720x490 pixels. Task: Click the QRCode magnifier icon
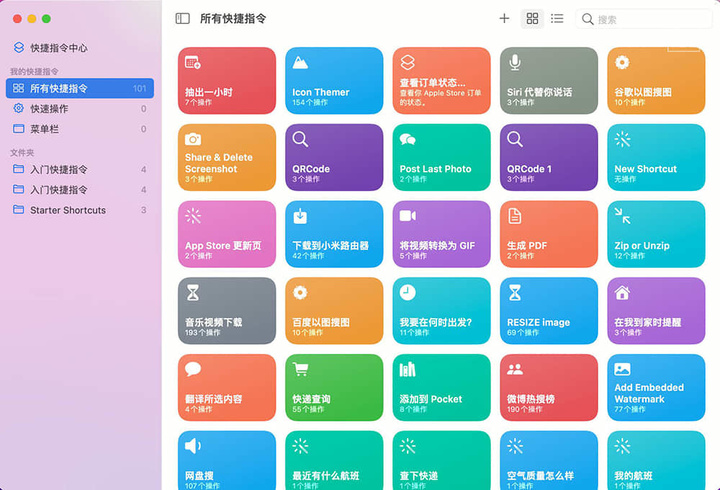coord(300,139)
